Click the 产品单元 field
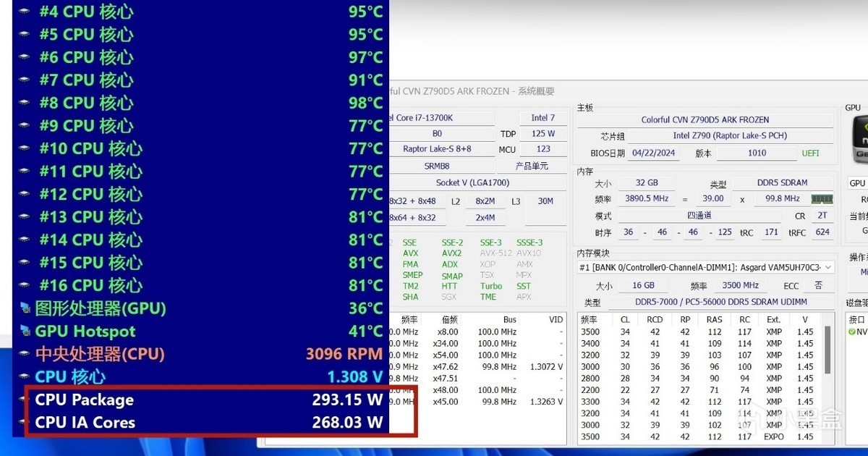Viewport: 868px width, 456px height. 531,166
